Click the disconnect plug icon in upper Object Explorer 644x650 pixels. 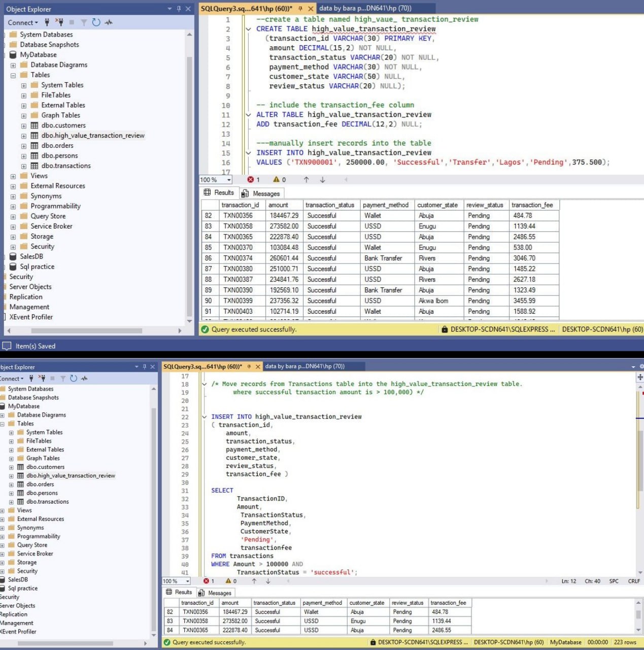(x=59, y=22)
